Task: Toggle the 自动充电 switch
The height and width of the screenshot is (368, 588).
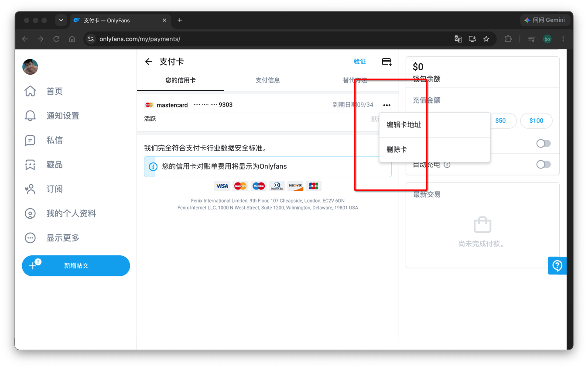Action: click(x=544, y=164)
